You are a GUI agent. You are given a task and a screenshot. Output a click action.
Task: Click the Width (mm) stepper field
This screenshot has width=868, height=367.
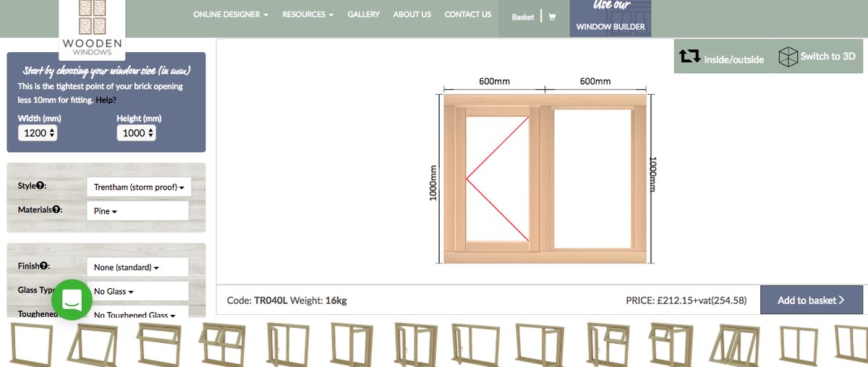(x=38, y=133)
